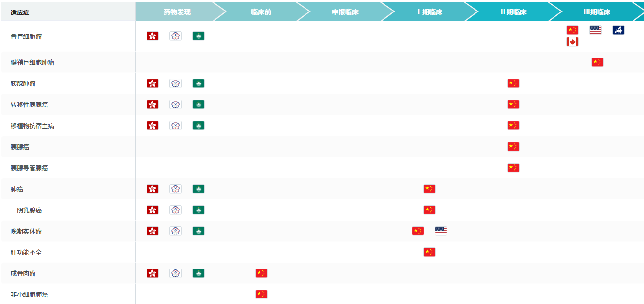
Task: Click the Taiwan flag in 肺癌 row
Action: click(176, 189)
